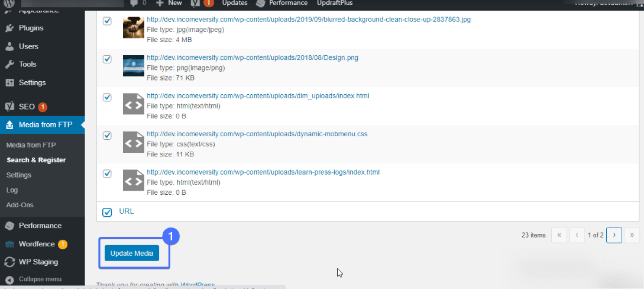644x289 pixels.
Task: Click the 'File size: 4 MB' text
Action: point(169,40)
